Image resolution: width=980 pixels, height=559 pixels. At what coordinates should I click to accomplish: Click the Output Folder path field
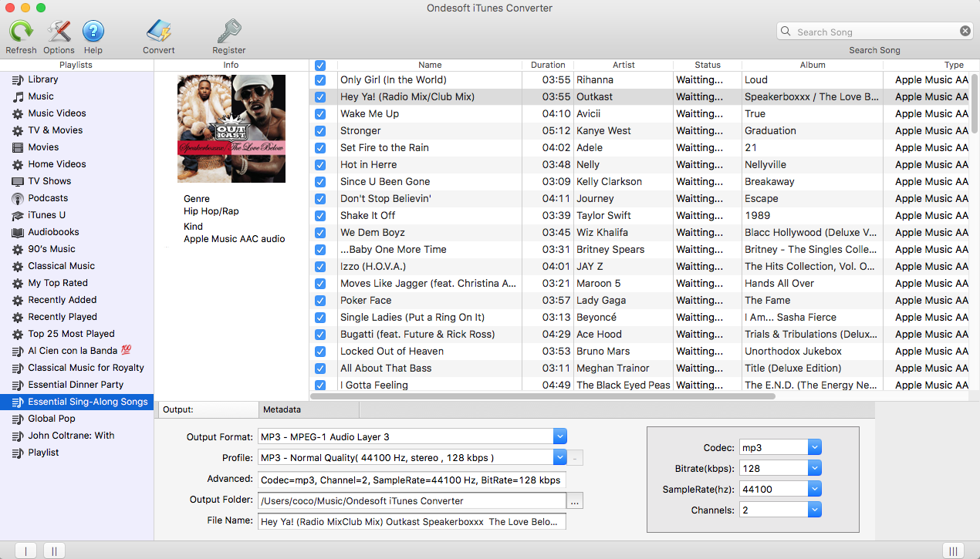412,501
